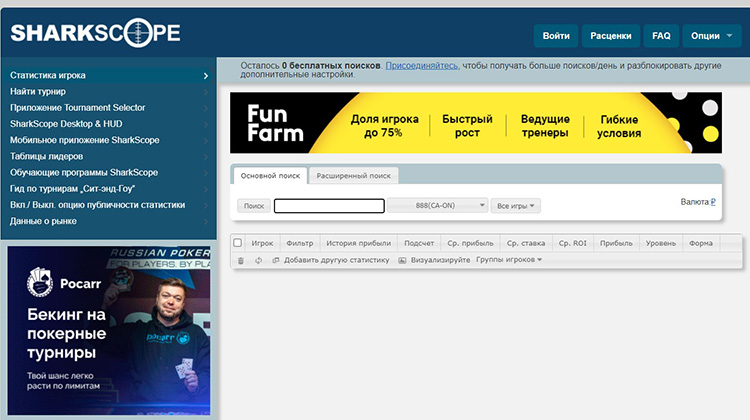Click the Подсчет column header
Screen dimensions: 750x420
tap(419, 243)
